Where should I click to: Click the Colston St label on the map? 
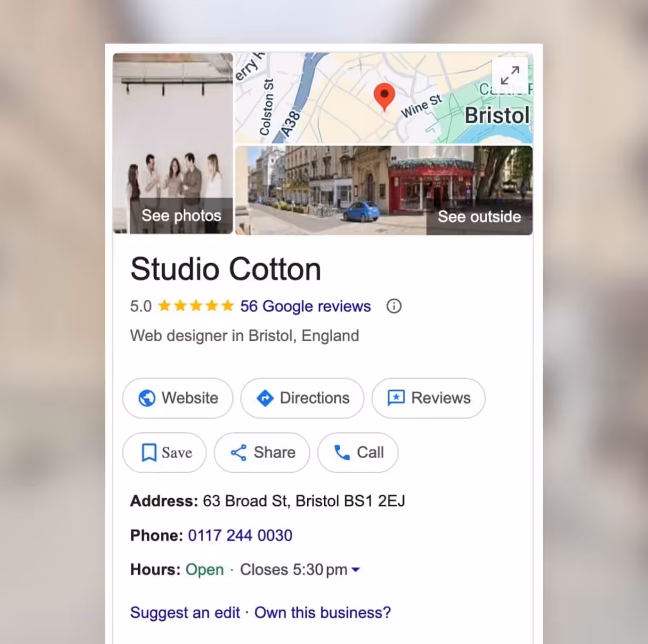click(x=266, y=107)
